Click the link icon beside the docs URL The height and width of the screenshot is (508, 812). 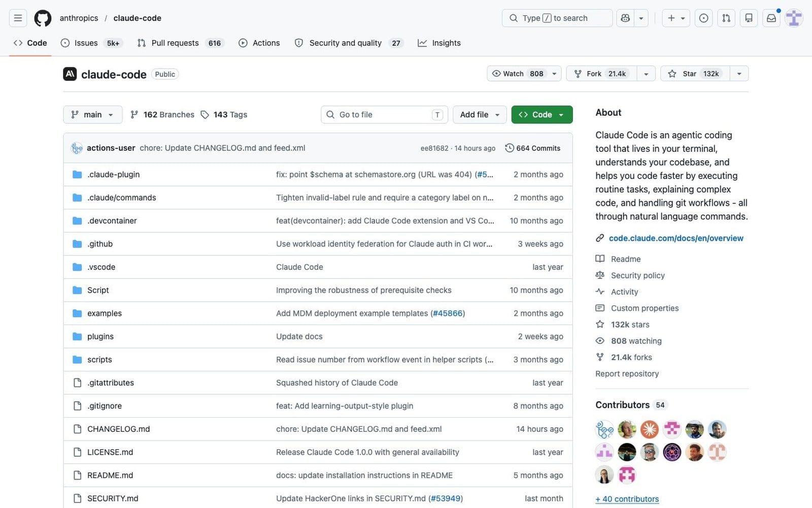tap(600, 238)
